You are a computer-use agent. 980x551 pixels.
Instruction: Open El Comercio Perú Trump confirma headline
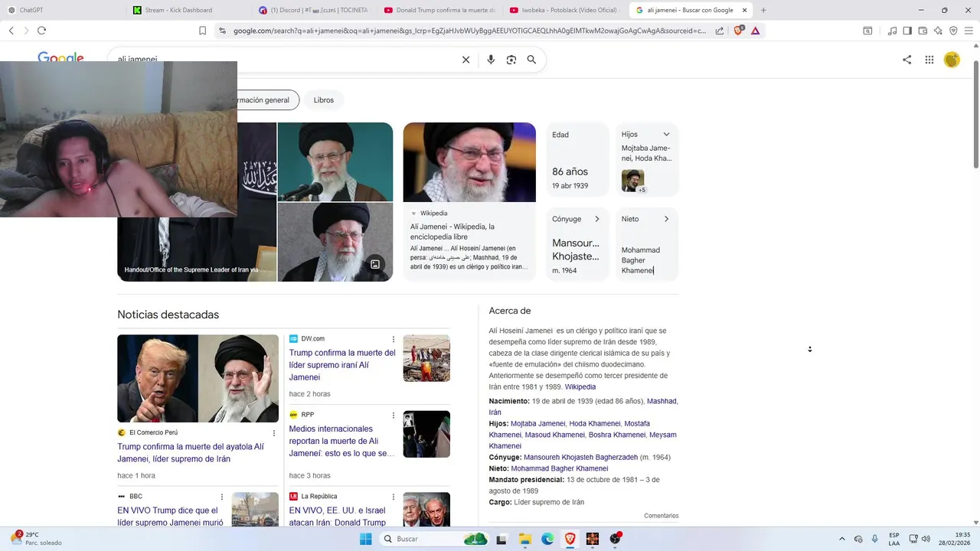coord(191,452)
